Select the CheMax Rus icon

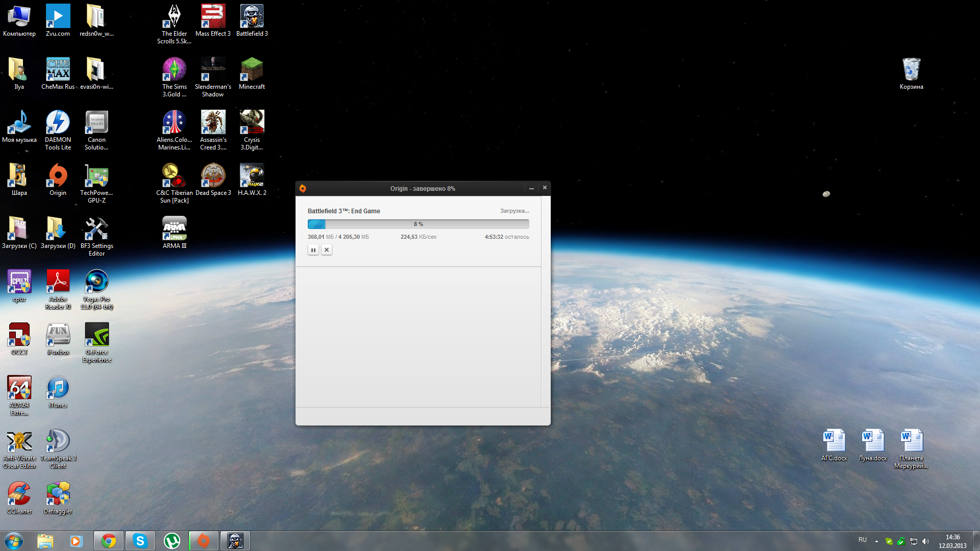58,74
